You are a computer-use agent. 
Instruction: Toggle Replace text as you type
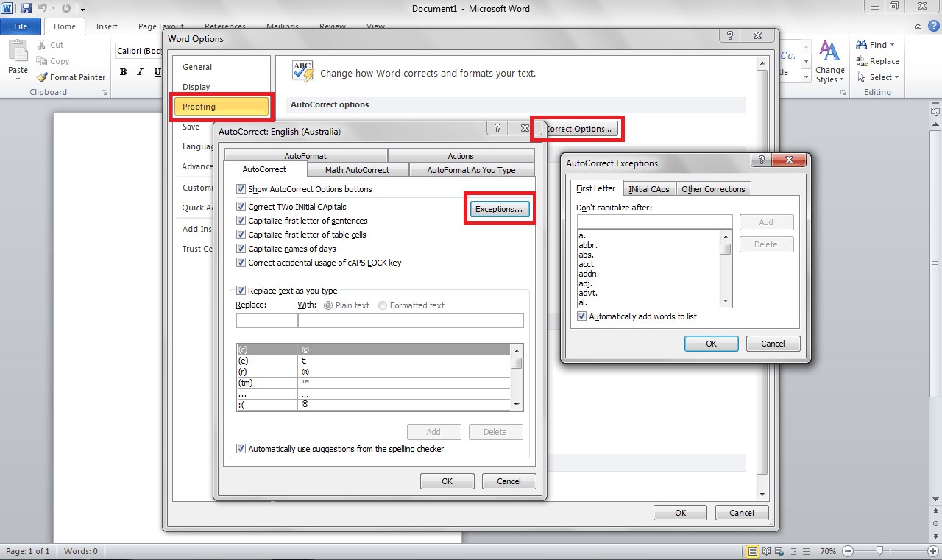(241, 291)
